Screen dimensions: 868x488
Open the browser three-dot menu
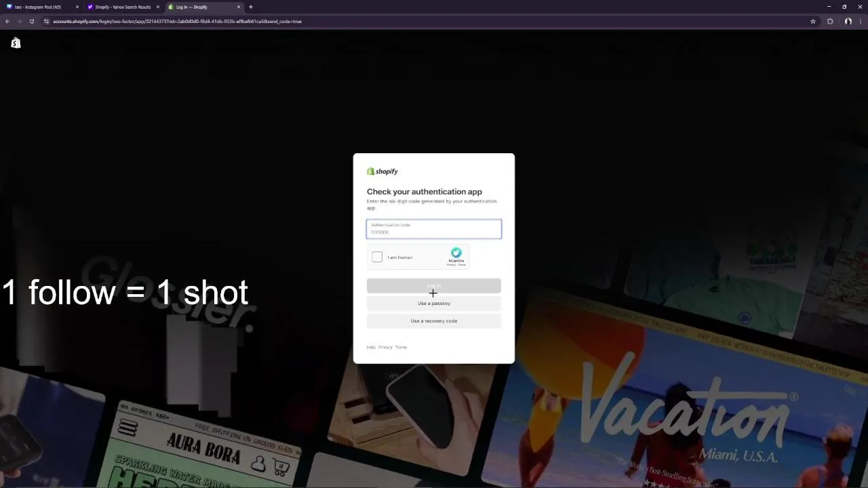coord(861,21)
